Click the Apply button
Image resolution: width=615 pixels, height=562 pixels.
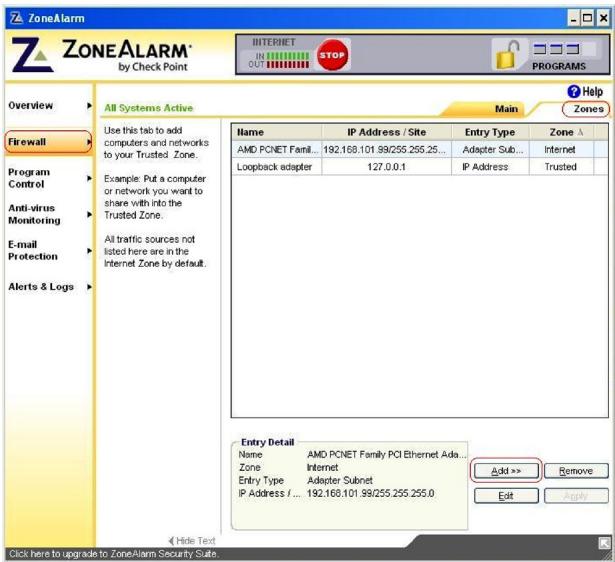[576, 496]
